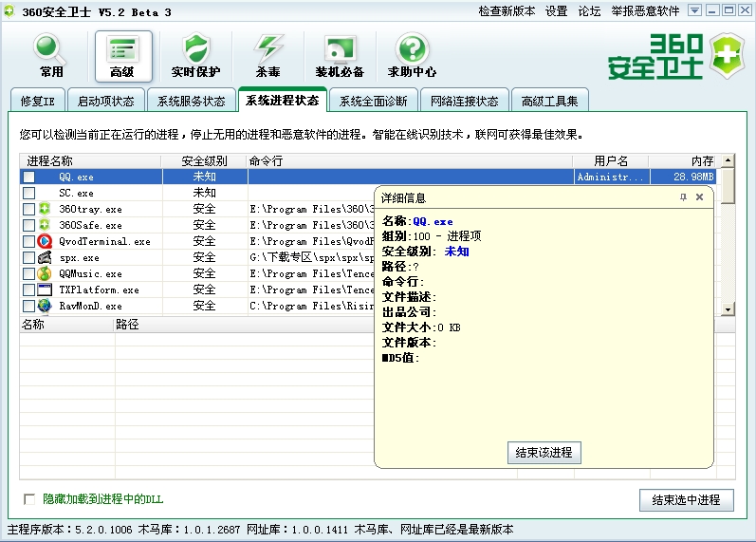Click the QQ.exe name in 详细信息
756x542 pixels.
tap(433, 221)
